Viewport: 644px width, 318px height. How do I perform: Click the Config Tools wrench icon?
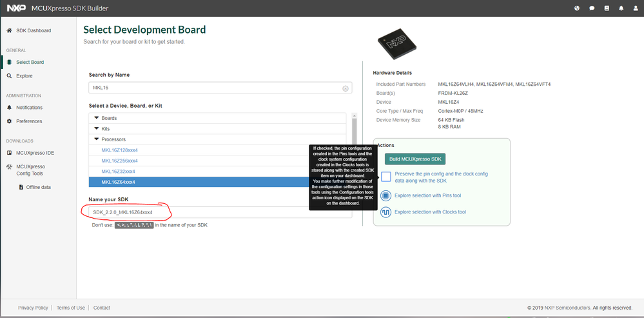click(x=9, y=167)
